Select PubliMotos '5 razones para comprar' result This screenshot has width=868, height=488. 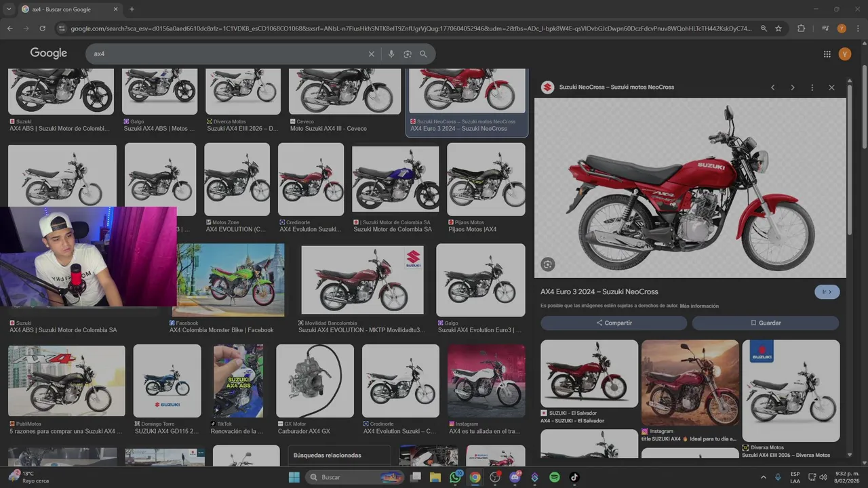click(x=66, y=390)
